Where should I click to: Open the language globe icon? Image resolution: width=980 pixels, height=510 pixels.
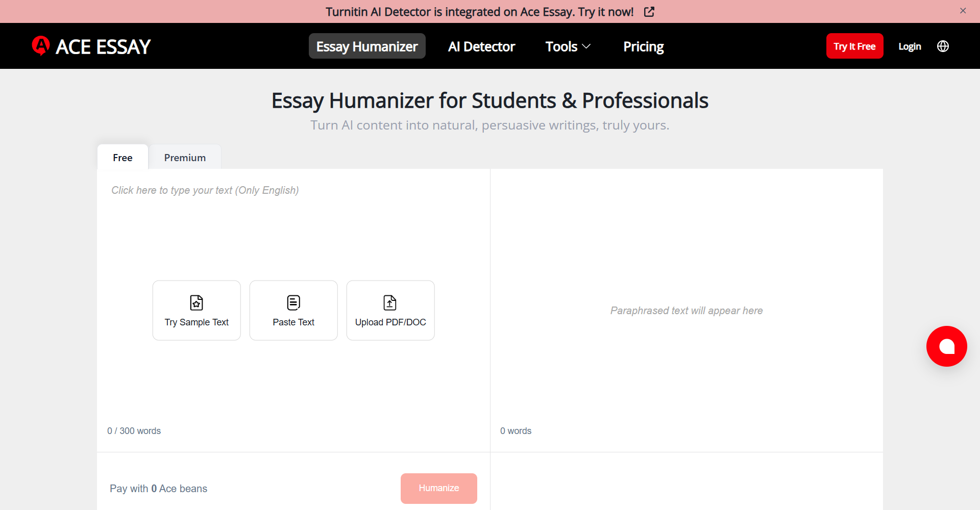[943, 46]
